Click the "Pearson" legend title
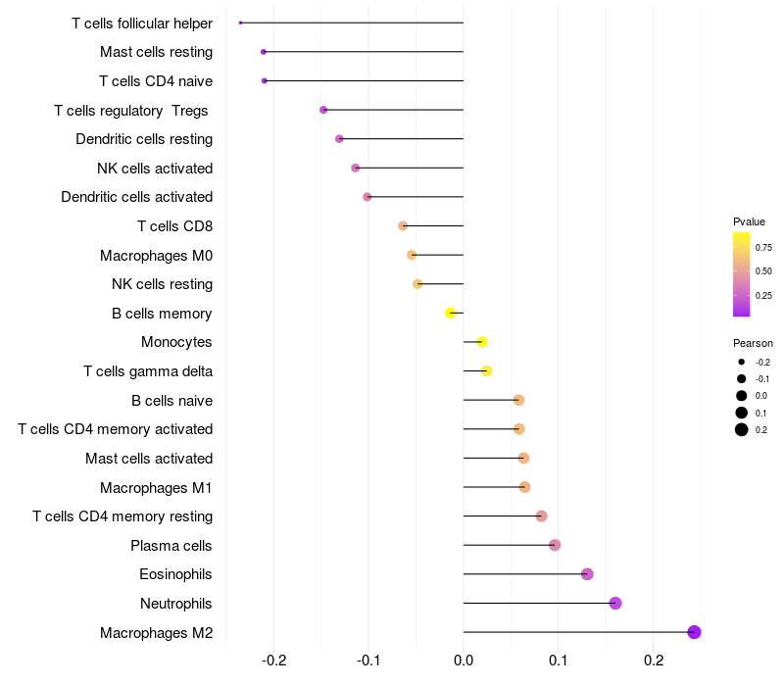The height and width of the screenshot is (686, 784). [753, 343]
